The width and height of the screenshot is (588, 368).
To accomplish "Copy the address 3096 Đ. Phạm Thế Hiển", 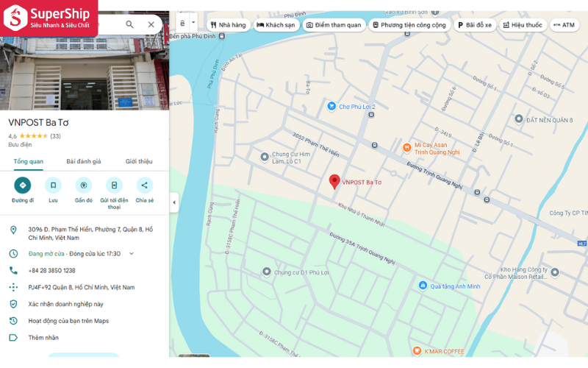I will tap(90, 233).
